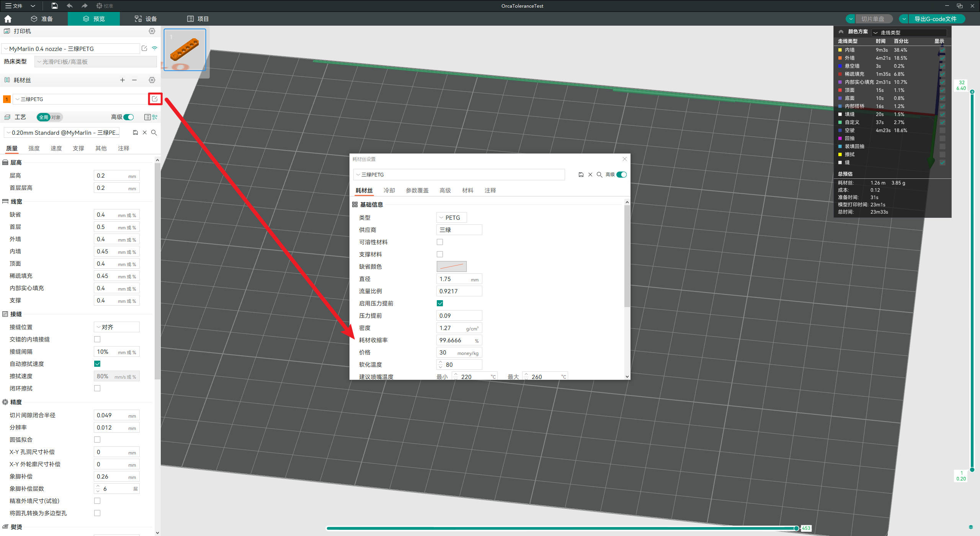Open seam position (接缝位置) dropdown
This screenshot has height=536, width=980.
coord(117,327)
